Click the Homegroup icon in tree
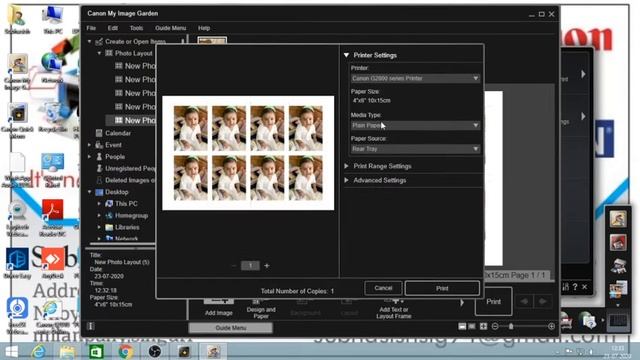The width and height of the screenshot is (640, 360). [109, 215]
